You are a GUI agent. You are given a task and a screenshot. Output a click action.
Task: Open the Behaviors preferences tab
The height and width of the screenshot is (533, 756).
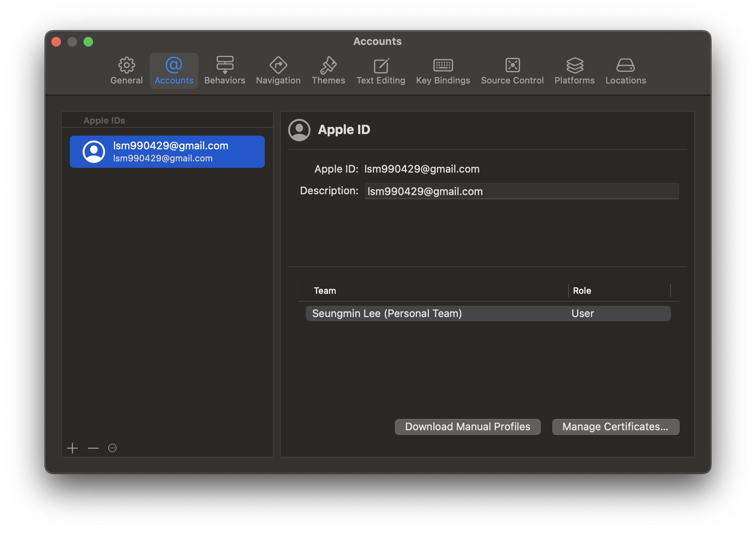225,71
